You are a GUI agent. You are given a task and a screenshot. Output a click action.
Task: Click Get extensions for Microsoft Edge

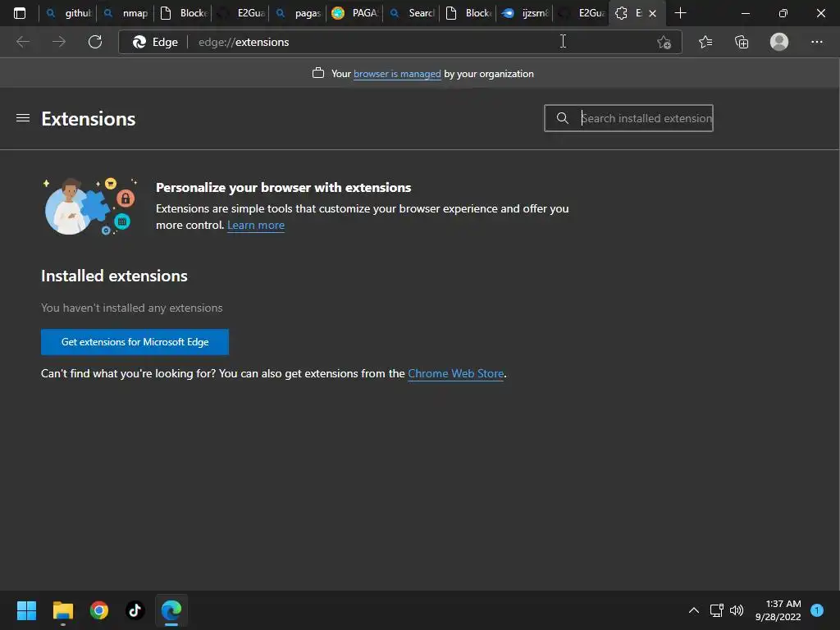[135, 342]
